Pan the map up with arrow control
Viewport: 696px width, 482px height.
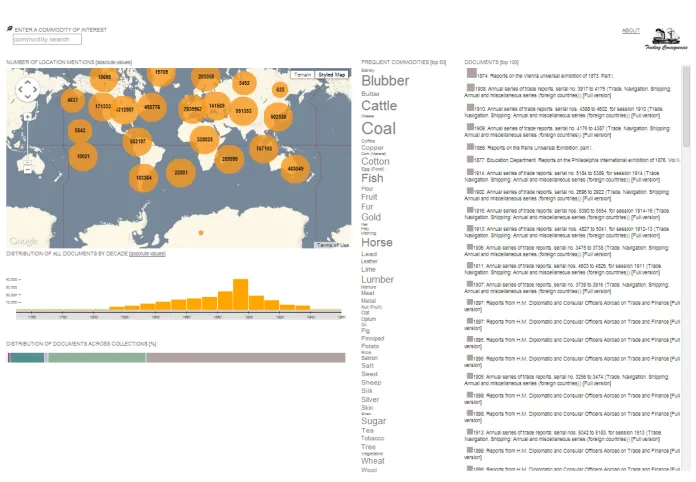coord(28,83)
